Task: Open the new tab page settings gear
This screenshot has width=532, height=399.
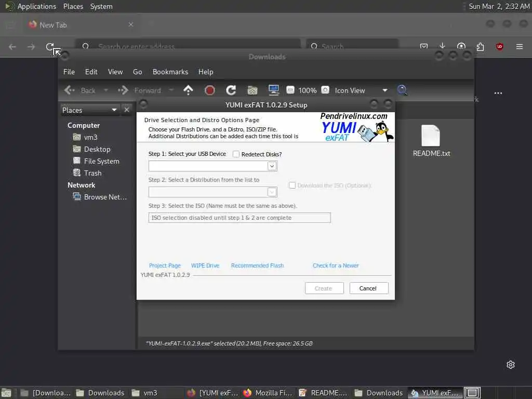Action: (x=511, y=365)
